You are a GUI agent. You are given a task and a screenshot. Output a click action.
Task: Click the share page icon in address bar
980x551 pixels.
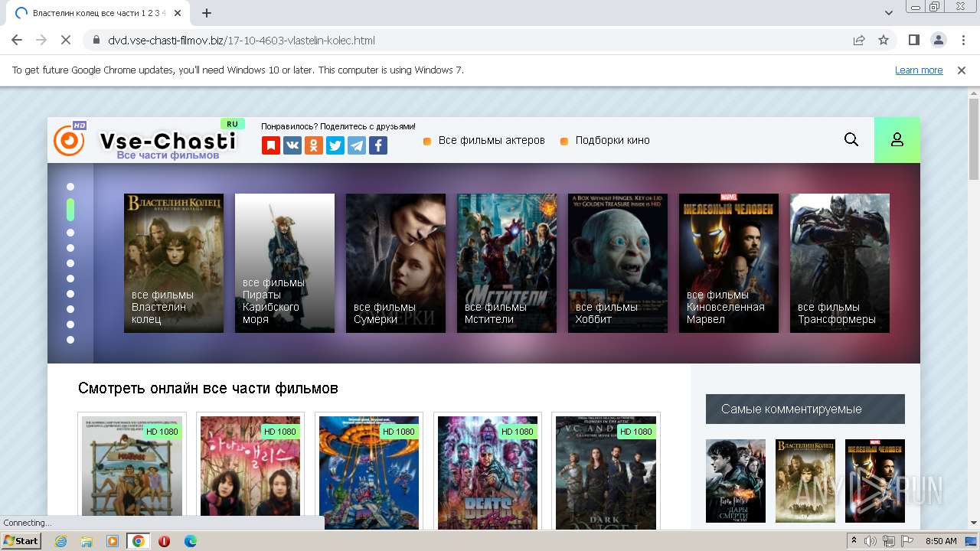pos(859,40)
